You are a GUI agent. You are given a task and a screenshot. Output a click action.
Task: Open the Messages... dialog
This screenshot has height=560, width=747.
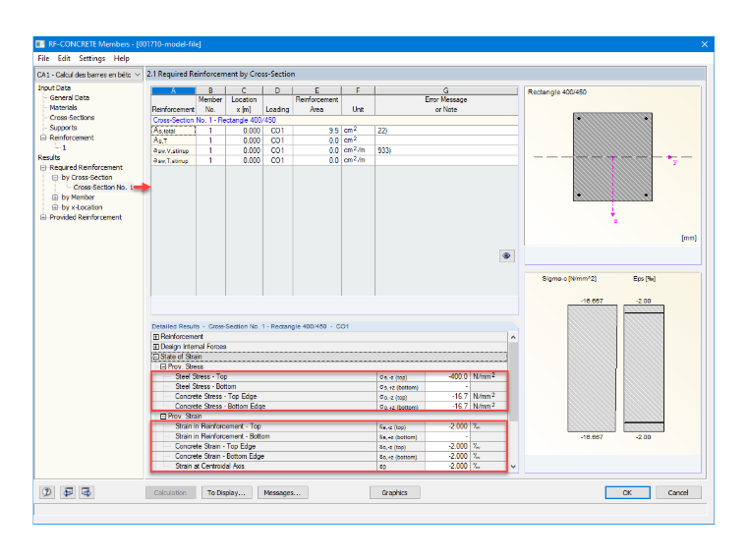click(282, 492)
